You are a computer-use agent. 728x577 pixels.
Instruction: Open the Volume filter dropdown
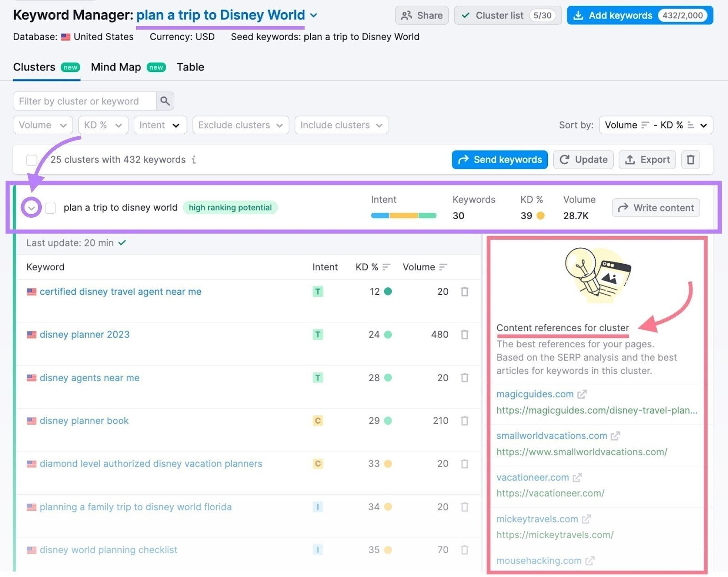(x=43, y=125)
